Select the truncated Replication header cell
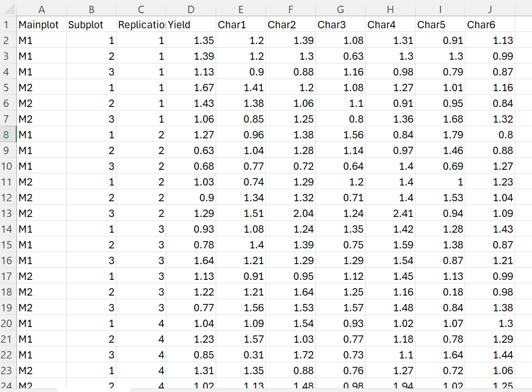 pos(141,25)
